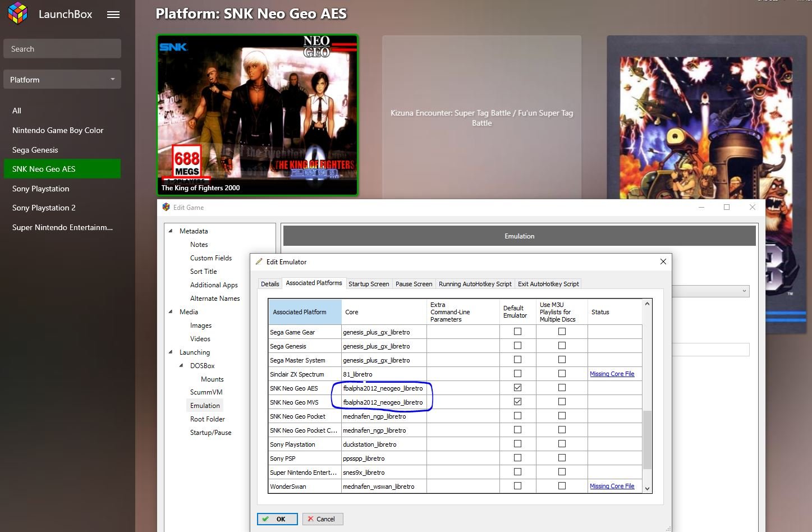Screen dimensions: 812x532
Task: Confirm with the OK button
Action: click(x=277, y=519)
